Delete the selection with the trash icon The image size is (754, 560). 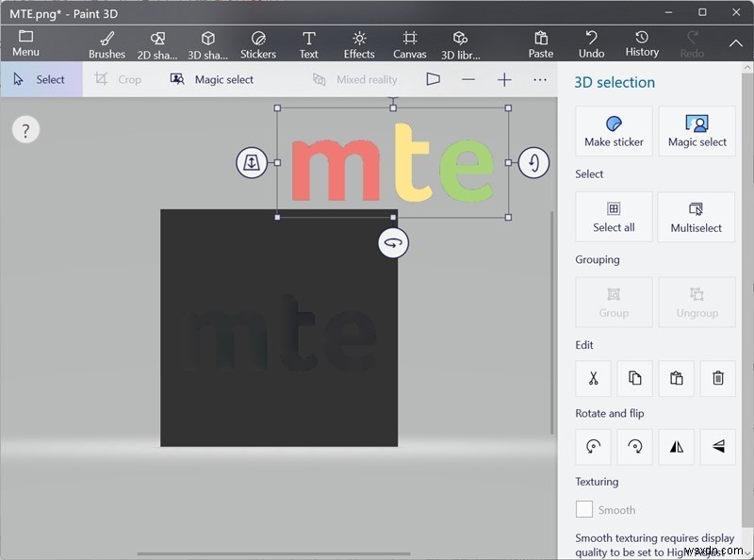pos(718,378)
